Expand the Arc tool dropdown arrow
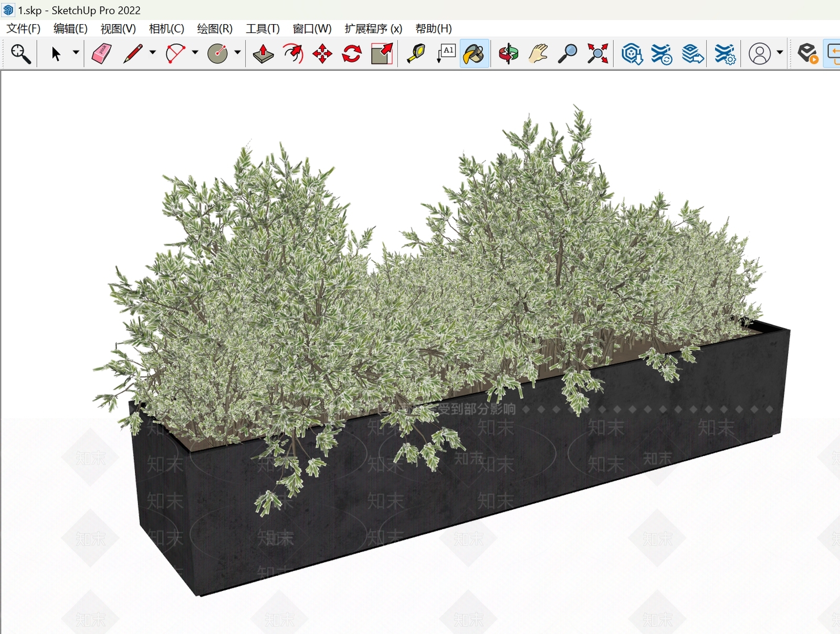 [195, 52]
